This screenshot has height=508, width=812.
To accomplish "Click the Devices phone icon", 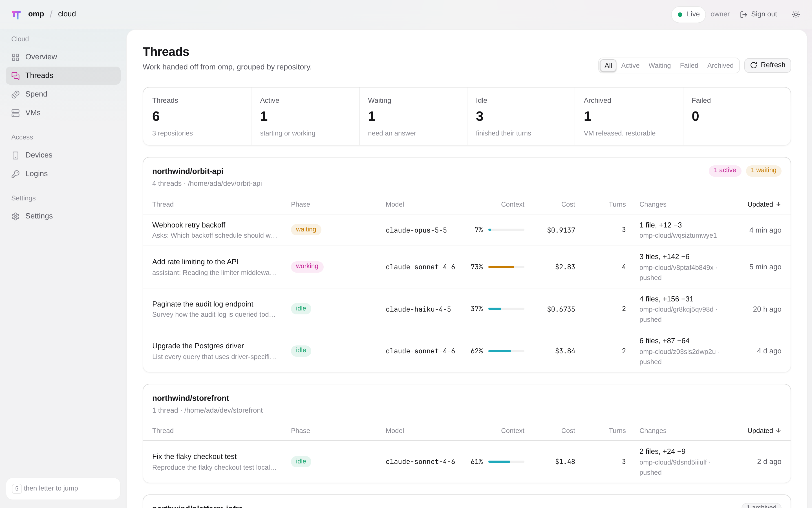I will pos(16,155).
